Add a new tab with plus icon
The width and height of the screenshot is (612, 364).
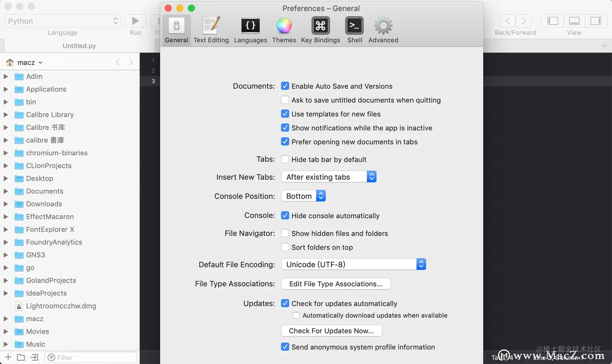coord(604,46)
